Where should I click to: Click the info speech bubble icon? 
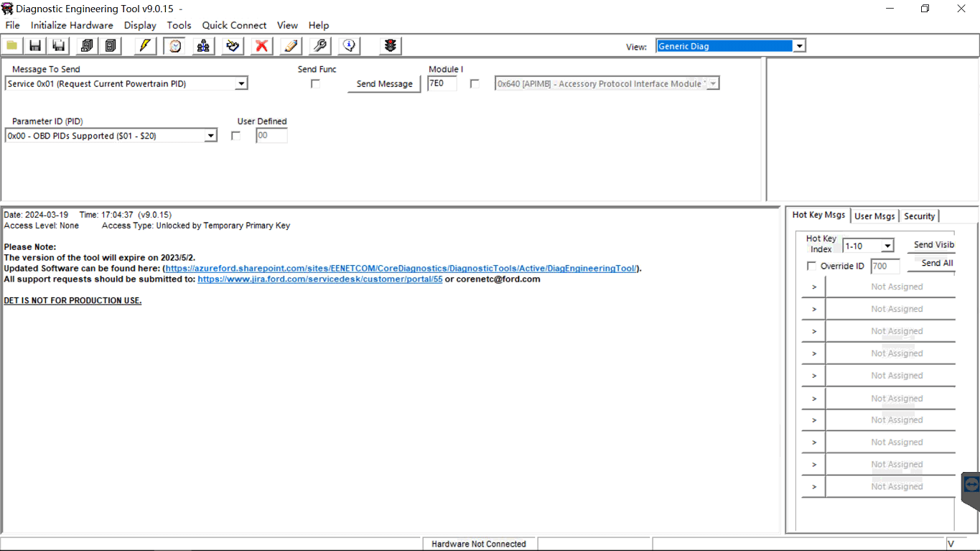(349, 46)
